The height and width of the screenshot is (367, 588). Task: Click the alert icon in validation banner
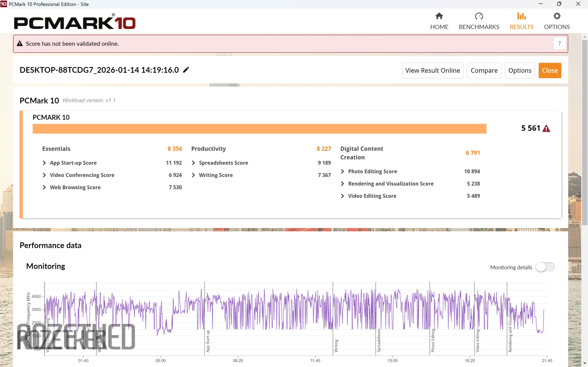click(x=20, y=44)
